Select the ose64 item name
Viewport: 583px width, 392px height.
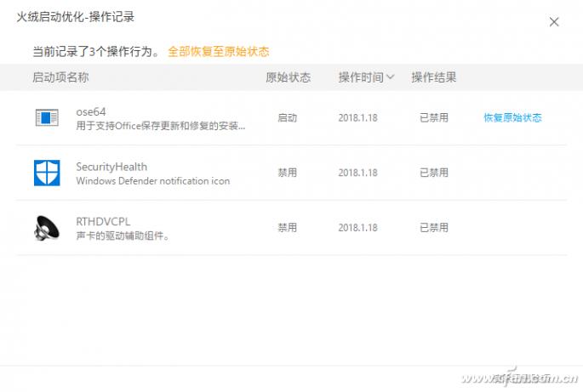coord(91,111)
